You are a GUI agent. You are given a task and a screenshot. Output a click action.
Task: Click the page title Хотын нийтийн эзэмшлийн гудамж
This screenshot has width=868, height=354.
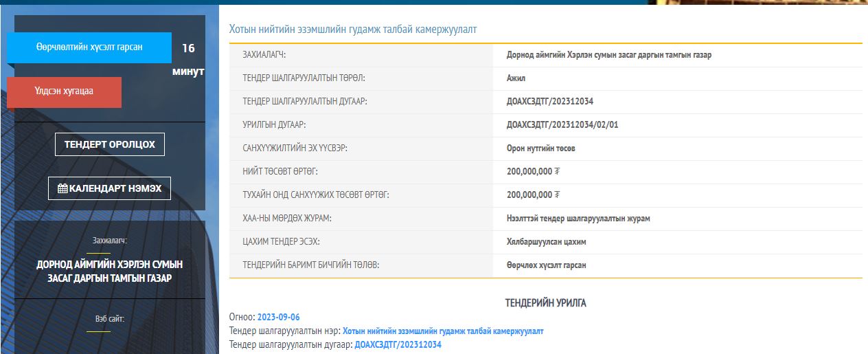(x=352, y=30)
